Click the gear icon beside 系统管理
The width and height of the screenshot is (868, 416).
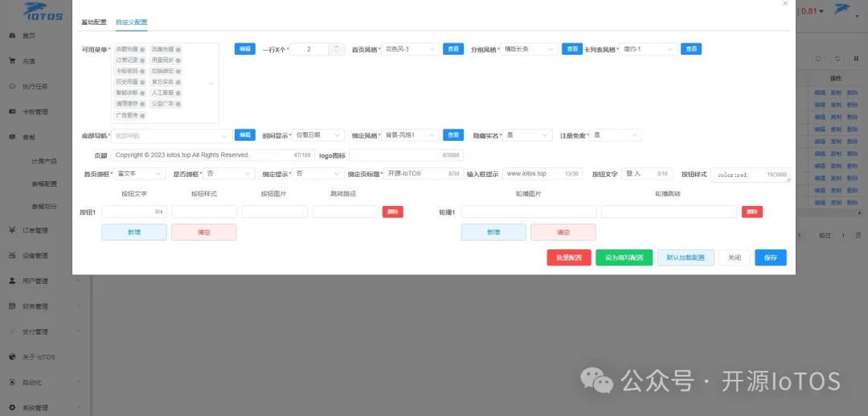[12, 408]
